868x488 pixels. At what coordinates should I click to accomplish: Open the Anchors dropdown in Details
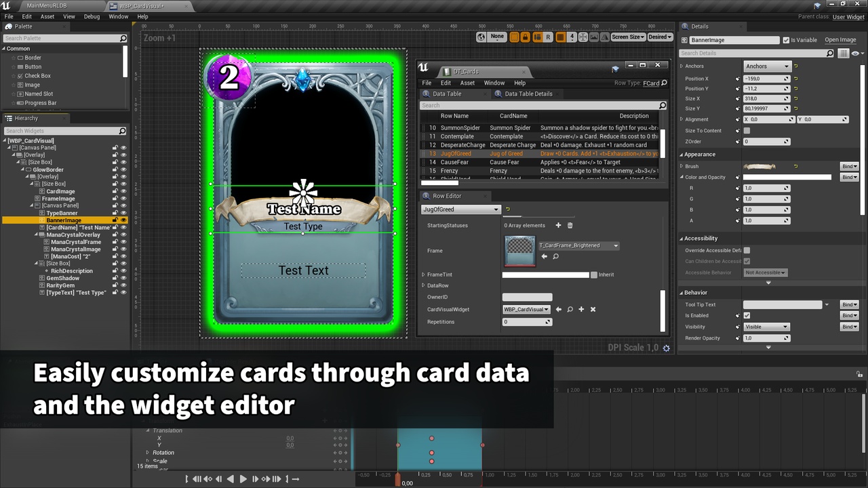766,66
